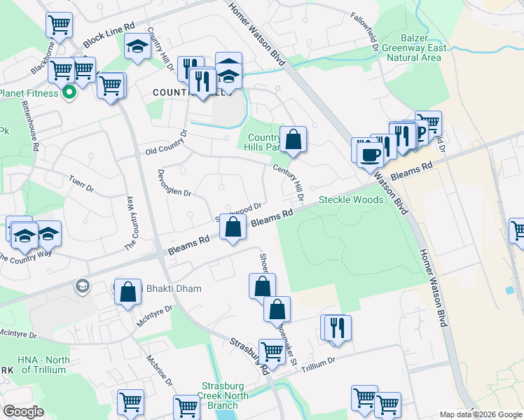
Task: Open the coffee cup marker near Bleams Rd
Action: point(371,157)
